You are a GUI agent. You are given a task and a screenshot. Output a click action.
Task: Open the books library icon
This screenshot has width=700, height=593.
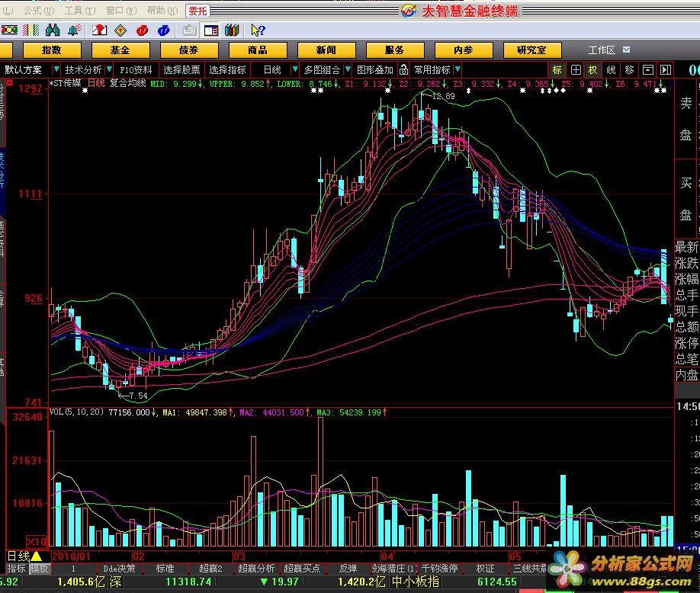pyautogui.click(x=232, y=30)
